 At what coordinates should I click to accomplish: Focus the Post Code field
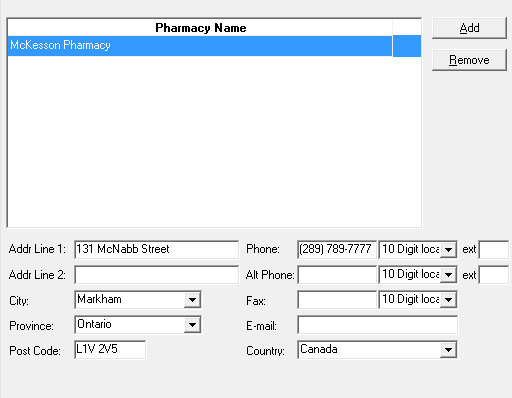pyautogui.click(x=110, y=350)
